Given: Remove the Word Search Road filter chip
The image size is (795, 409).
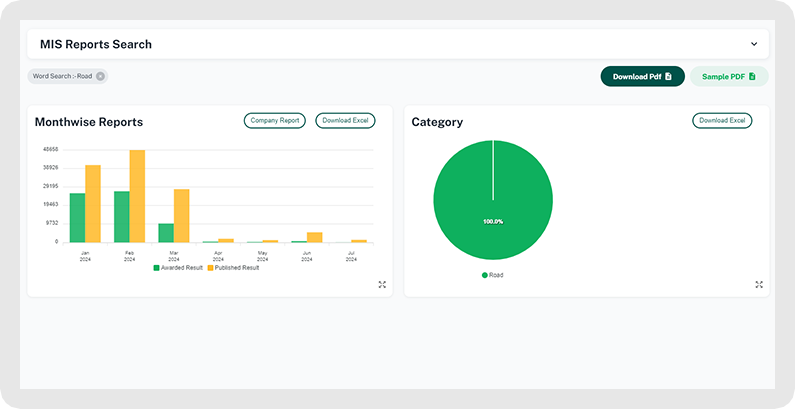Looking at the screenshot, I should tap(100, 76).
